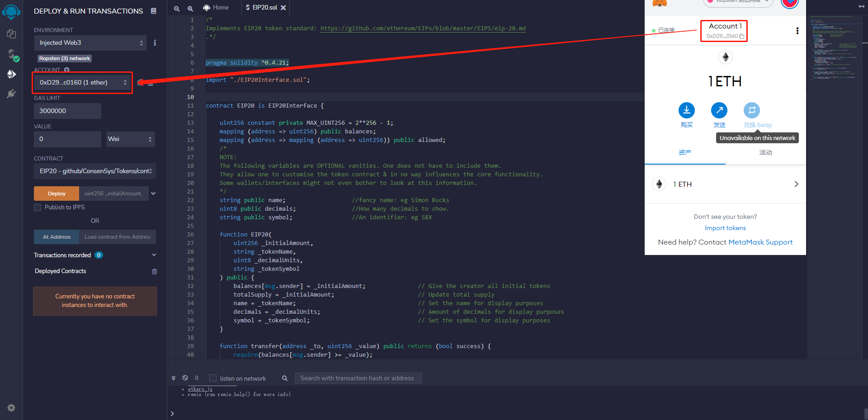Click the Ropsten (3) network badge
868x420 pixels.
coord(65,58)
